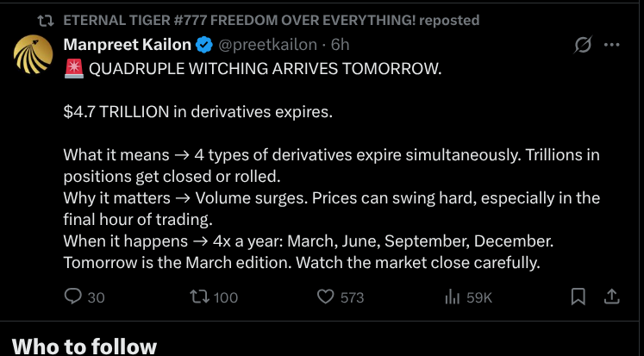The image size is (644, 356).
Task: Open the three-dot More options menu
Action: (x=612, y=45)
